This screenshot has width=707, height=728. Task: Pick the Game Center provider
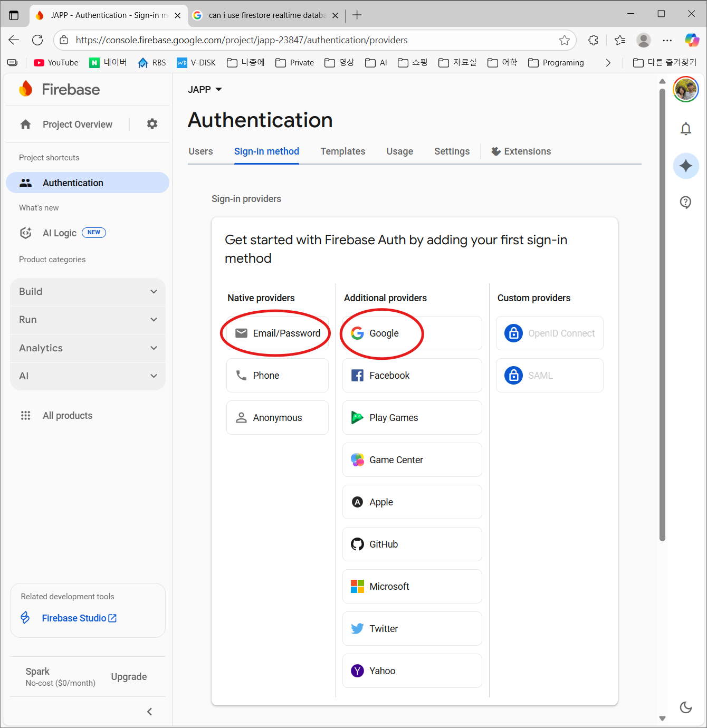click(x=412, y=460)
